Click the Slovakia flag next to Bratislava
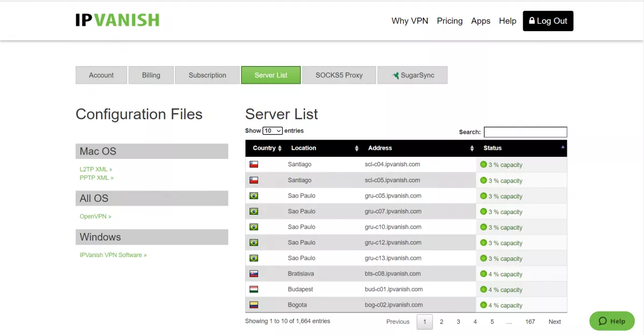The height and width of the screenshot is (335, 644). tap(254, 274)
